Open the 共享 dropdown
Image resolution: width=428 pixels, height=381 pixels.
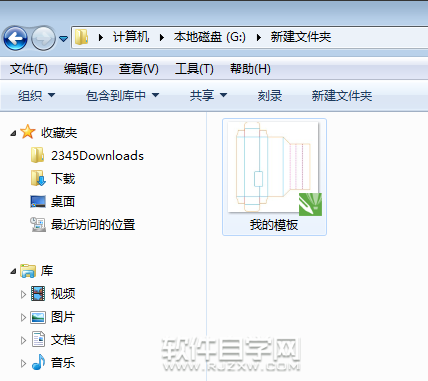coord(208,96)
